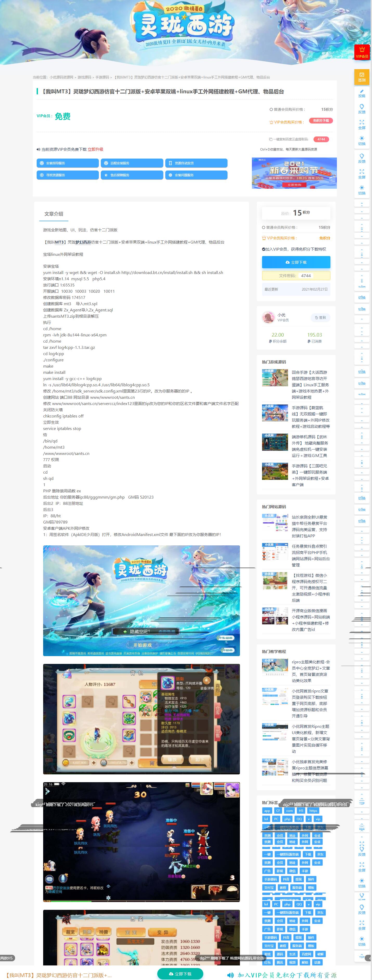Select the https tag in 热门标签
This screenshot has height=980, width=372.
tap(314, 811)
